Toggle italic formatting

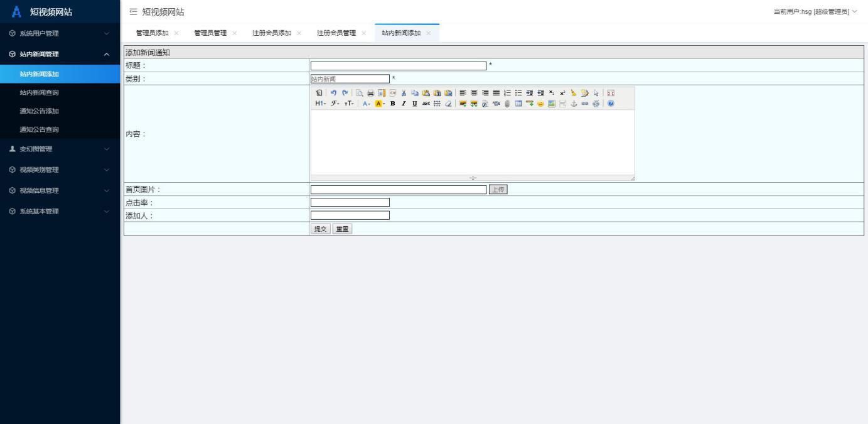pyautogui.click(x=404, y=103)
